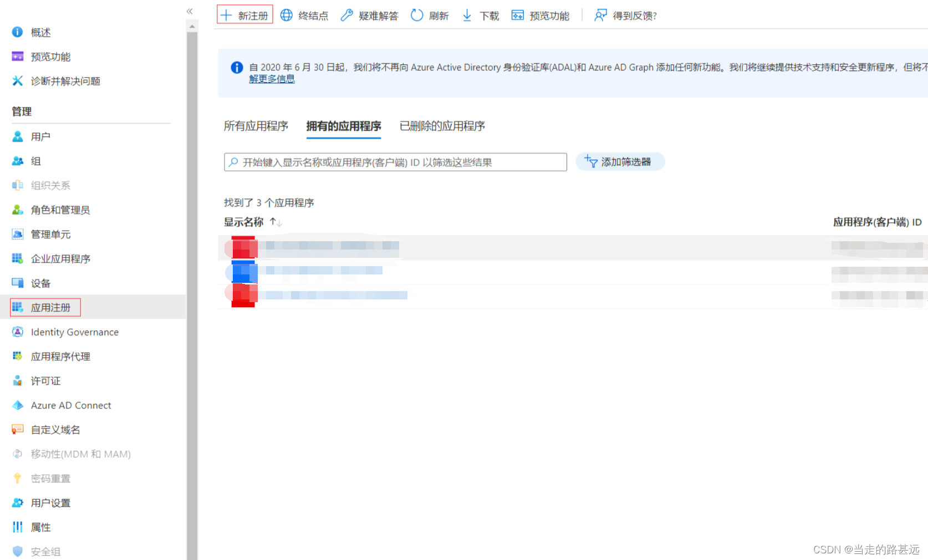
Task: Click the 刷新 refresh toolbar item
Action: tap(430, 16)
